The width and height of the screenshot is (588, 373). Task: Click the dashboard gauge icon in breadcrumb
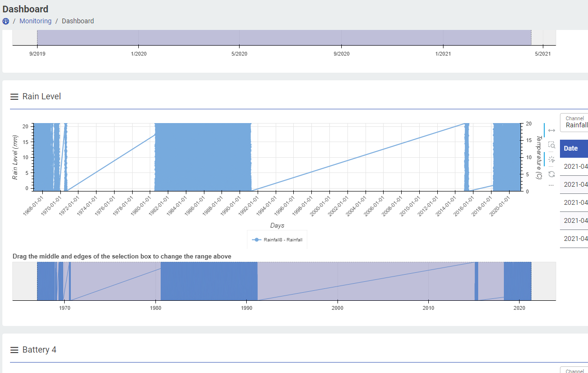(6, 21)
